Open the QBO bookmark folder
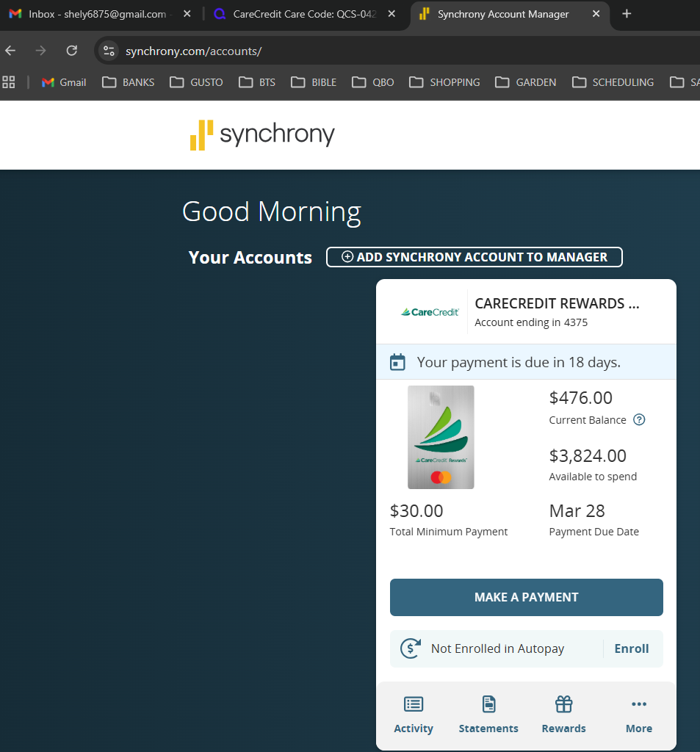This screenshot has height=752, width=700. [x=373, y=82]
